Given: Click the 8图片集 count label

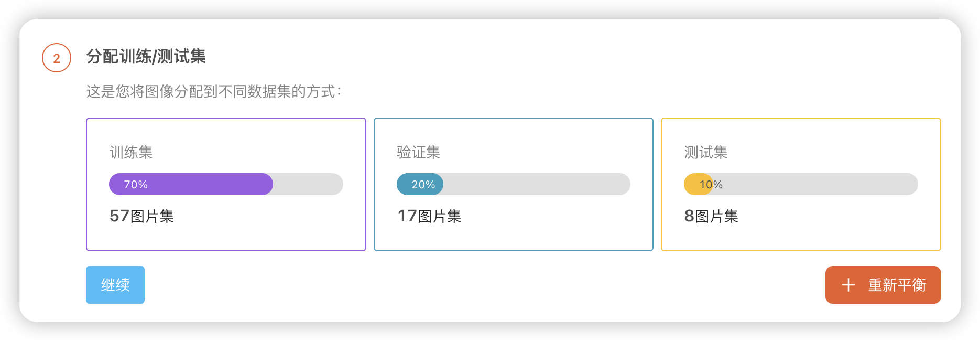Looking at the screenshot, I should pyautogui.click(x=711, y=216).
